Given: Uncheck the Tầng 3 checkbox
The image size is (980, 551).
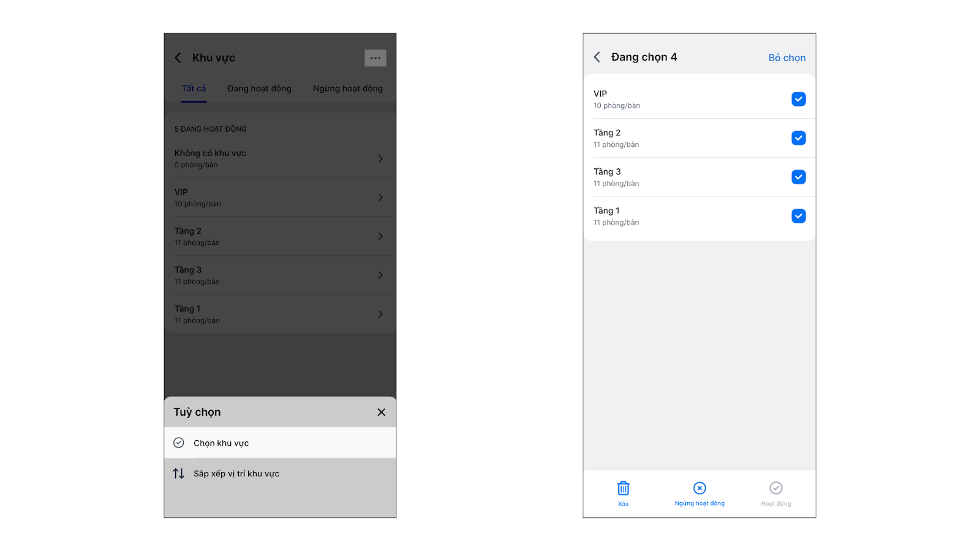Looking at the screenshot, I should pyautogui.click(x=799, y=177).
